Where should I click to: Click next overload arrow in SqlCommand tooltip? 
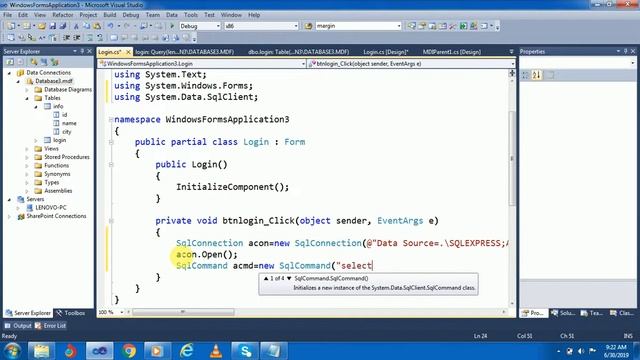click(289, 278)
